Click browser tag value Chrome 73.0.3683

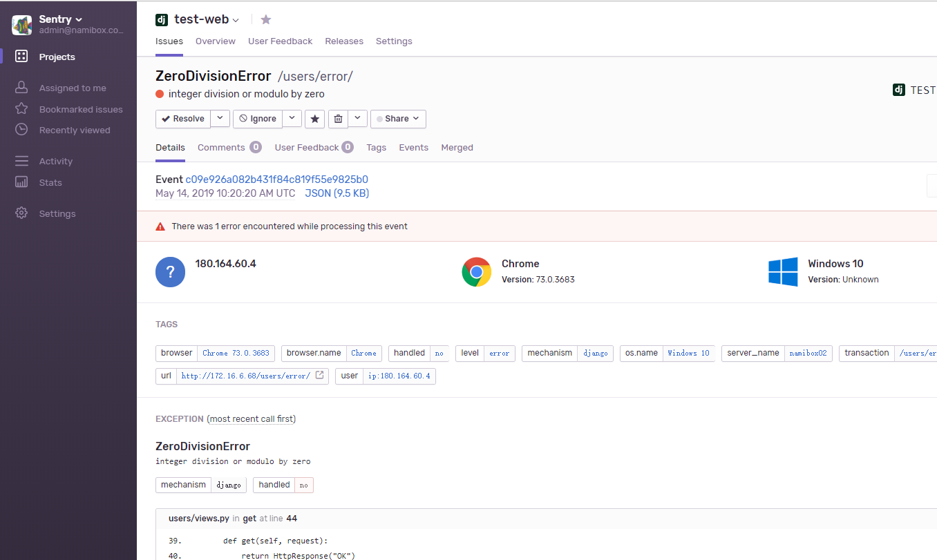point(236,353)
